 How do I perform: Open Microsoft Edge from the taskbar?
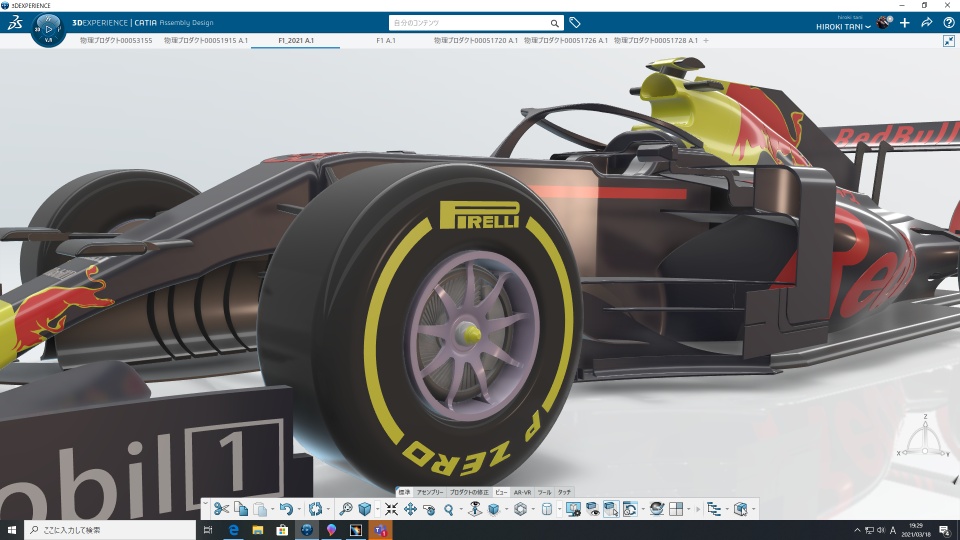coord(233,530)
